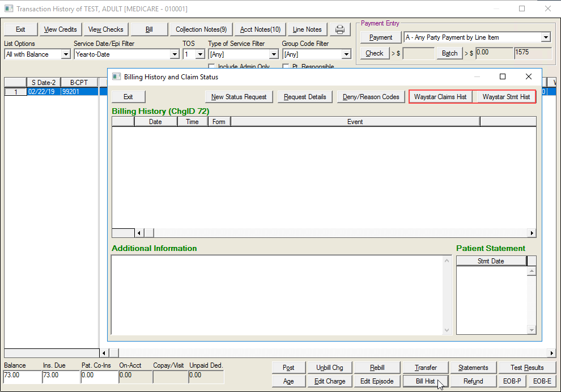Open Waystar Stmt Hist
The image size is (561, 392).
(x=506, y=97)
